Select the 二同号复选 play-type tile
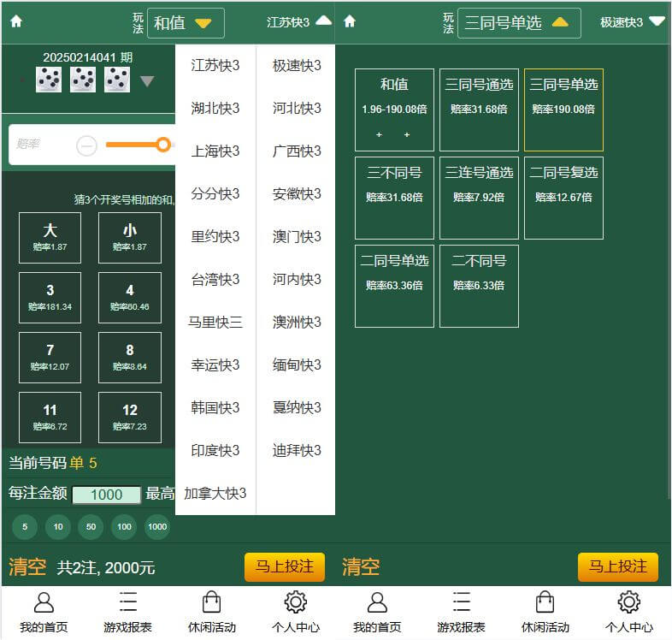This screenshot has height=640, width=672. pyautogui.click(x=563, y=198)
